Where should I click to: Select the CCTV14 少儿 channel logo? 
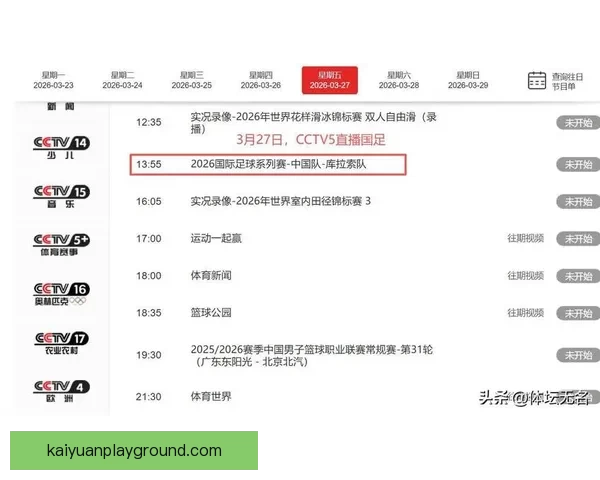click(x=61, y=148)
